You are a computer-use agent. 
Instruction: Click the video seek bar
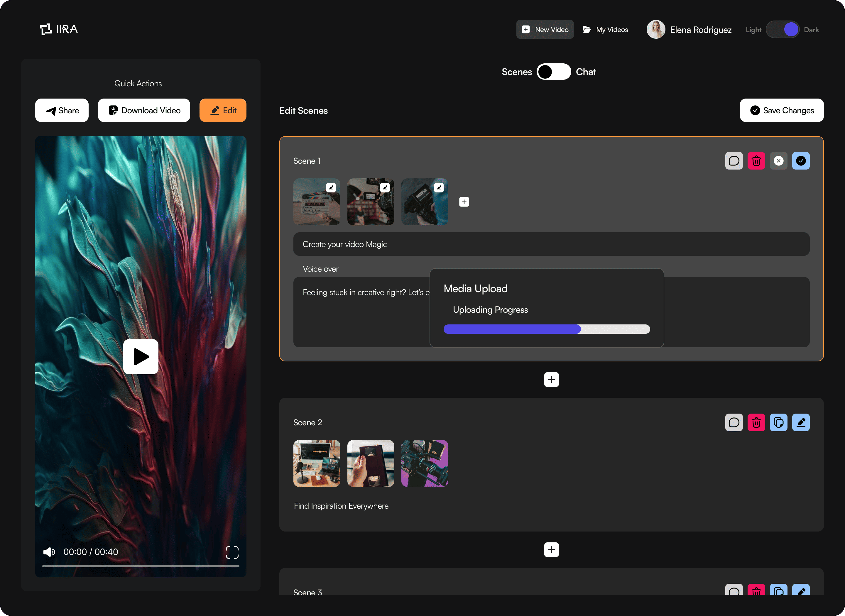141,566
